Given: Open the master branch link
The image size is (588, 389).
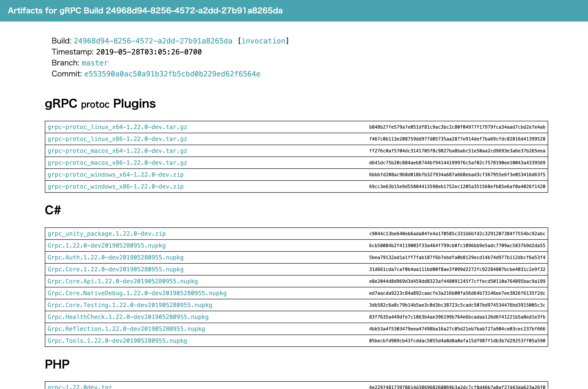Looking at the screenshot, I should 95,63.
